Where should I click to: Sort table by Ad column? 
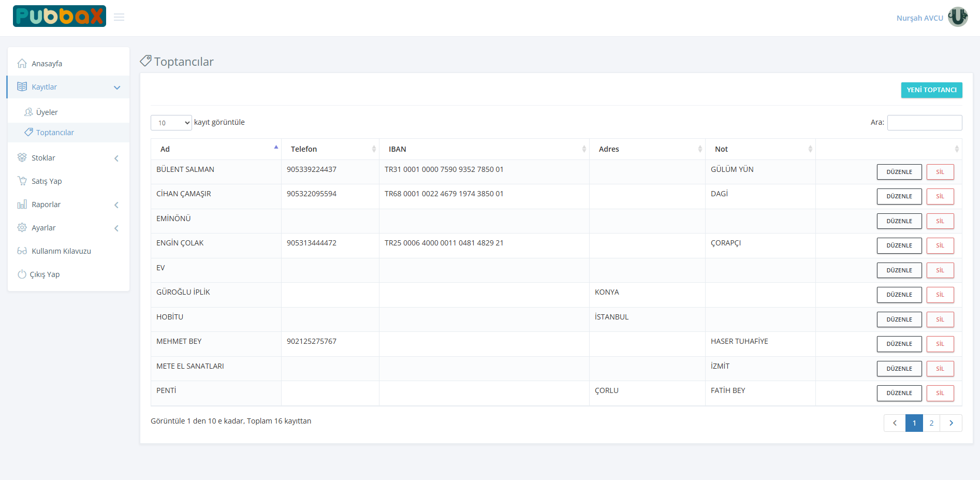pyautogui.click(x=216, y=149)
